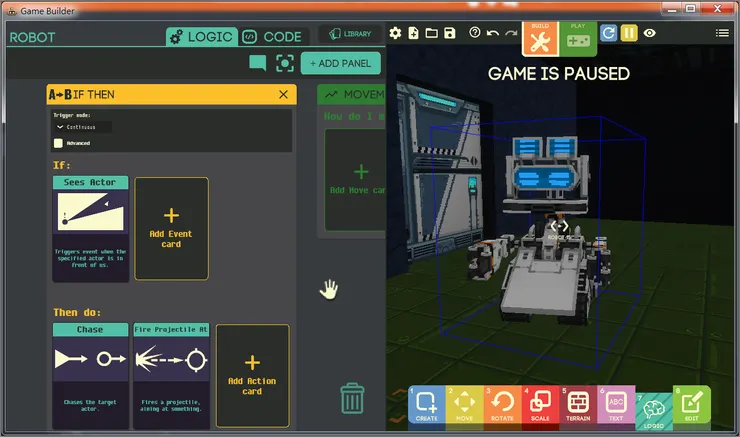Click Add Event card
740x437 pixels.
click(171, 229)
